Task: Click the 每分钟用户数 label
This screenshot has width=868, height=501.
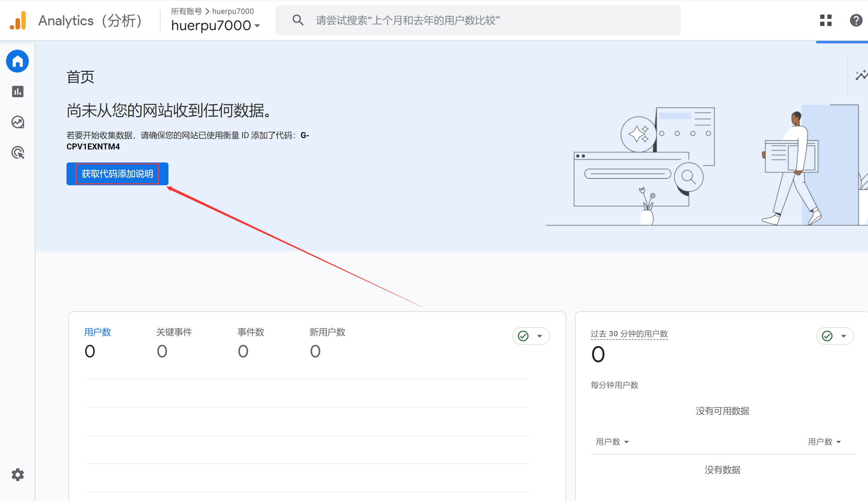Action: click(614, 385)
